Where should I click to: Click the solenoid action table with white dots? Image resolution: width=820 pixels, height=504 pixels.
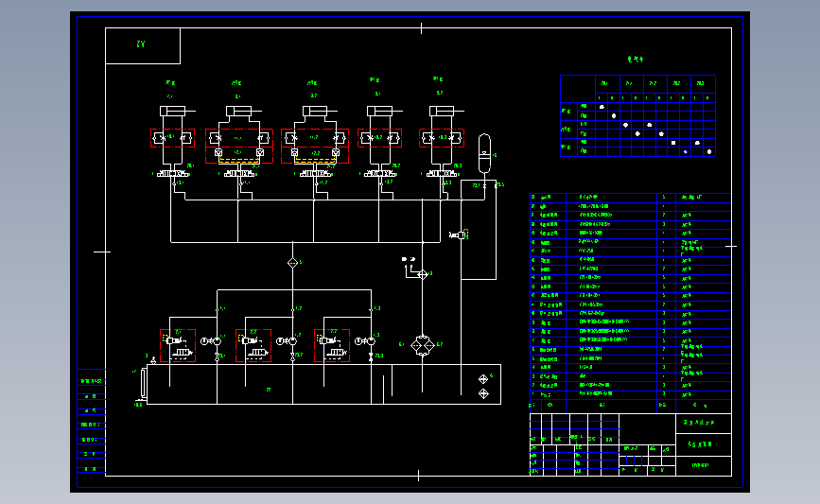[637, 115]
